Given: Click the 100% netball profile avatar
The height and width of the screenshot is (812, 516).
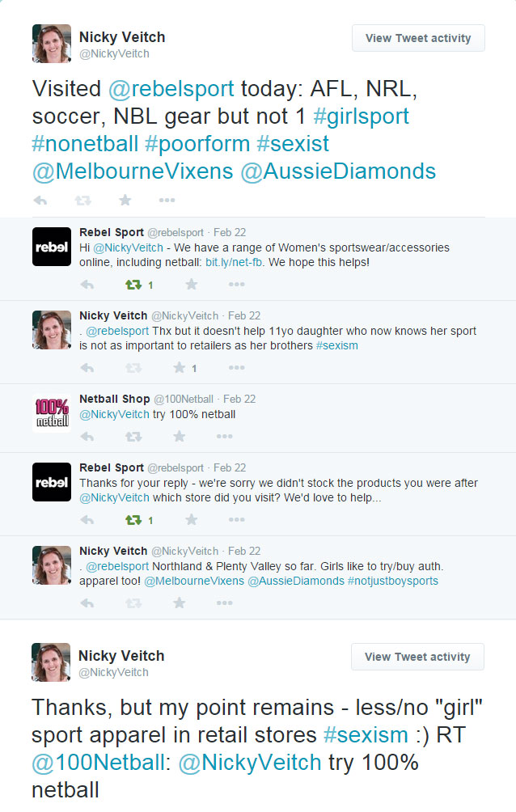Looking at the screenshot, I should pos(51,412).
